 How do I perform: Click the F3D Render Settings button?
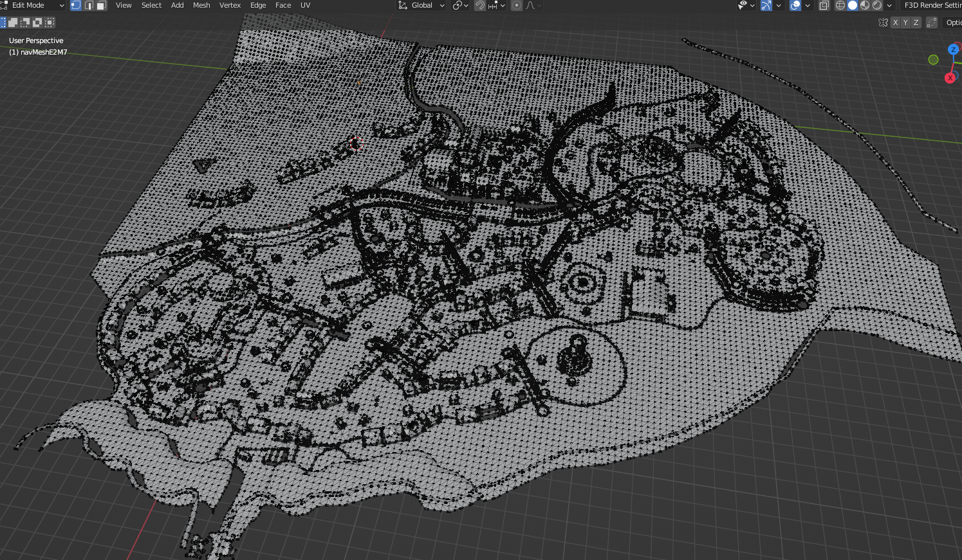(x=931, y=5)
